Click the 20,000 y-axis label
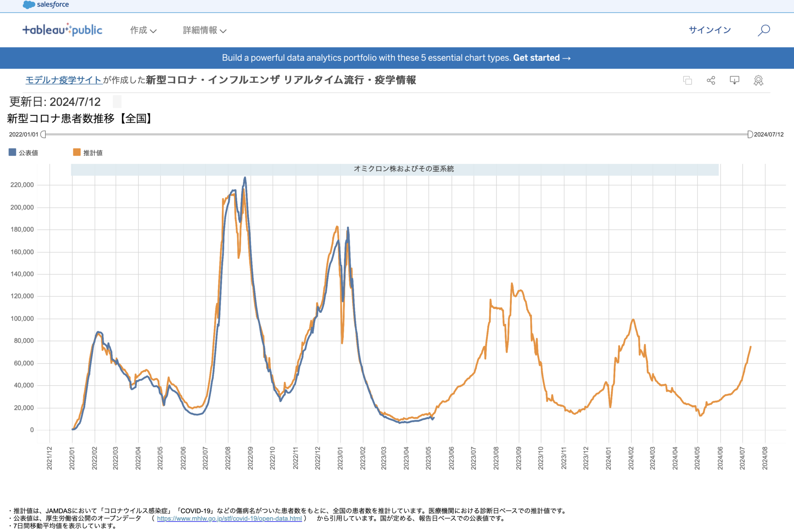 click(24, 408)
